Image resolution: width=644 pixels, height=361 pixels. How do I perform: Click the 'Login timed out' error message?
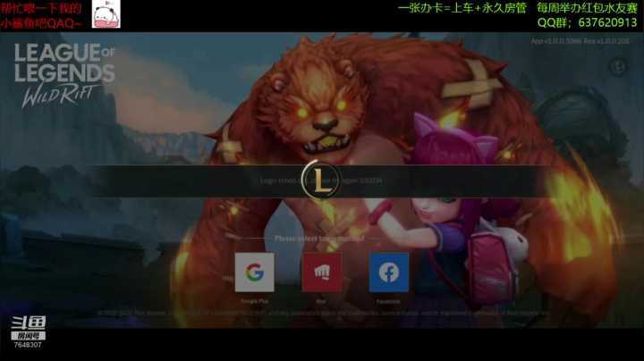click(321, 180)
